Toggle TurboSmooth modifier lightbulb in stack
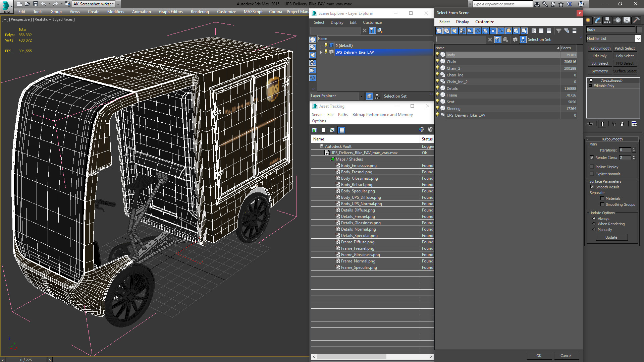Image resolution: width=644 pixels, height=362 pixels. [x=591, y=80]
